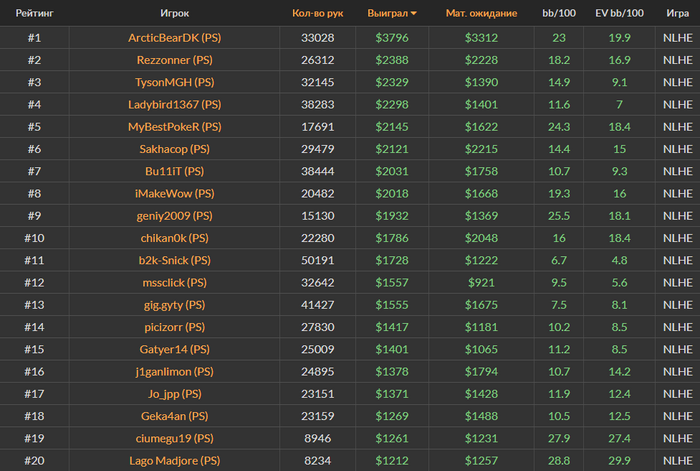Open Bu11iT (PS) player profile

175,171
